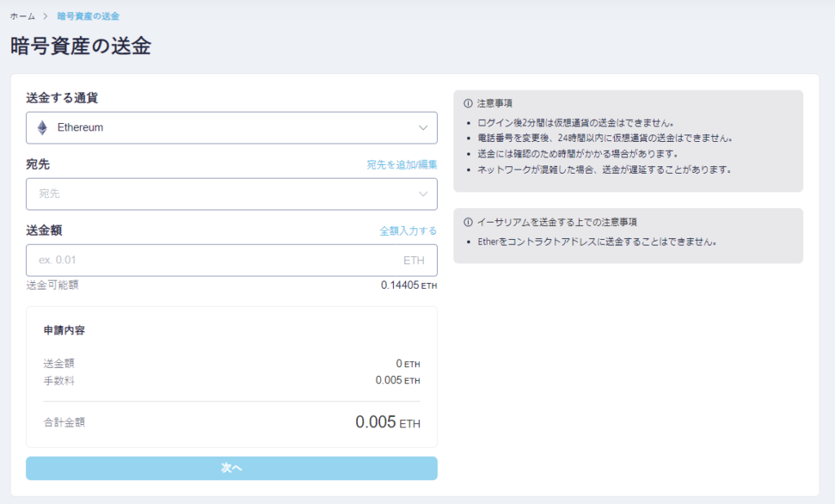Click the 暗号資産の送金 page title
The height and width of the screenshot is (504, 835).
tap(81, 46)
